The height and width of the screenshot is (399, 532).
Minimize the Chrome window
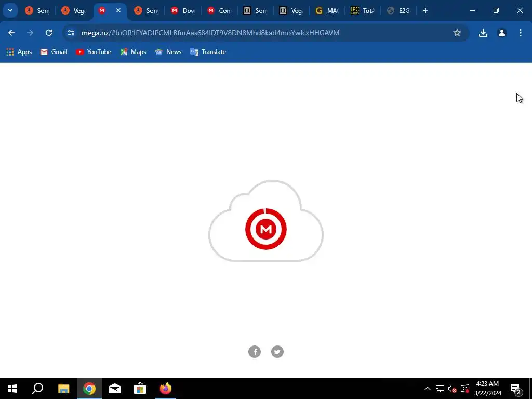tap(472, 10)
